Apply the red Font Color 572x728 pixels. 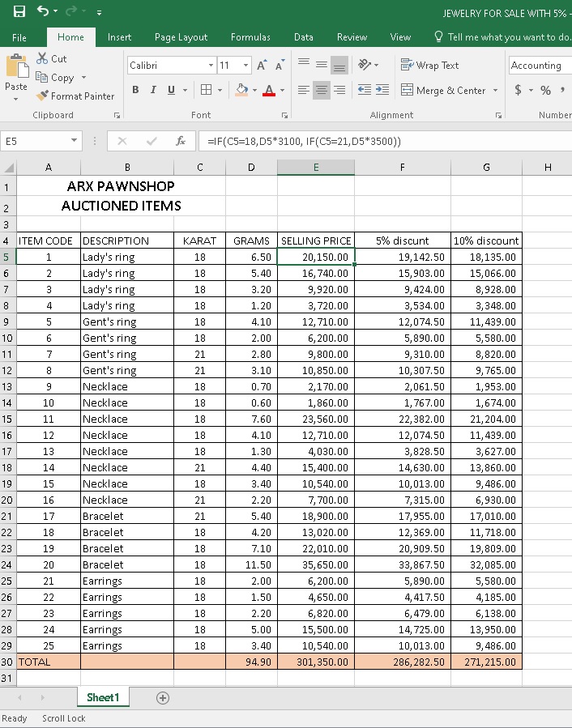click(268, 90)
